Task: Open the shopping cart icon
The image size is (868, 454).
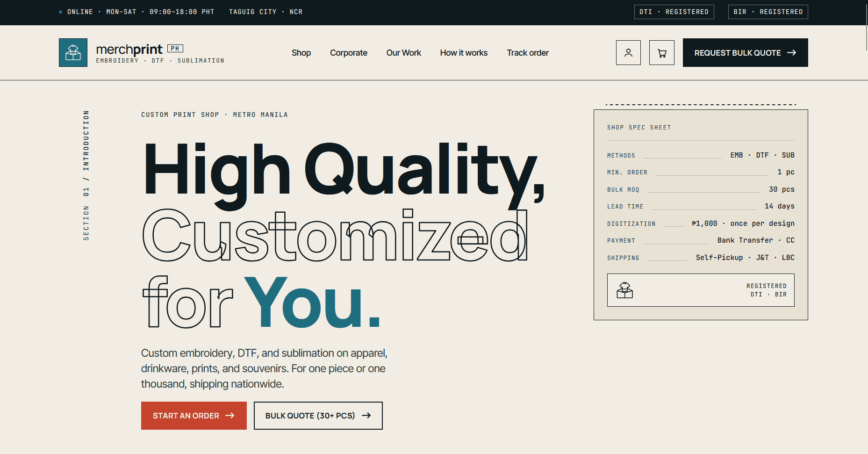Action: 662,52
